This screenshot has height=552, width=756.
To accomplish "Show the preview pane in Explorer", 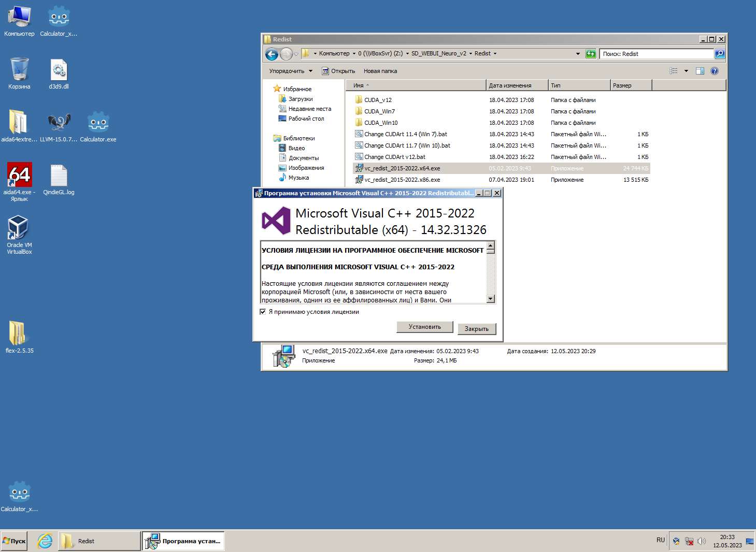I will 700,71.
